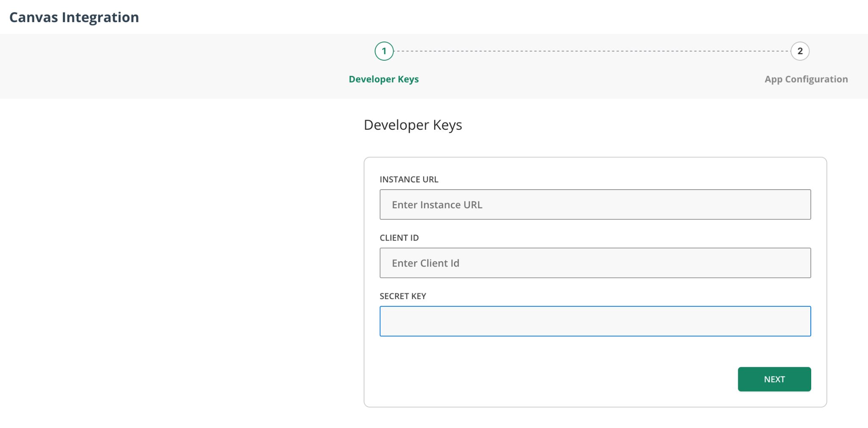This screenshot has height=428, width=868.
Task: Go to the App Configuration step label
Action: click(x=806, y=79)
